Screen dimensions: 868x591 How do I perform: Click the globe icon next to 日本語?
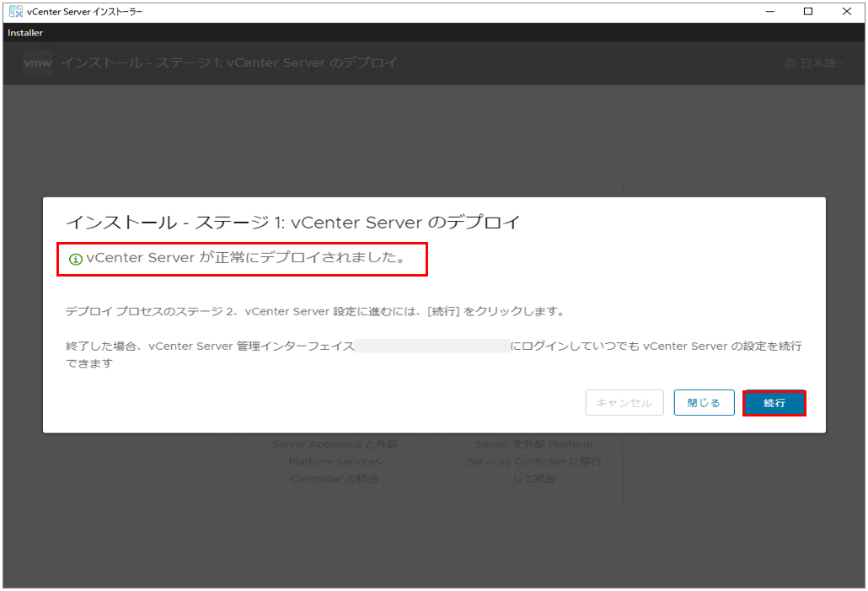790,64
